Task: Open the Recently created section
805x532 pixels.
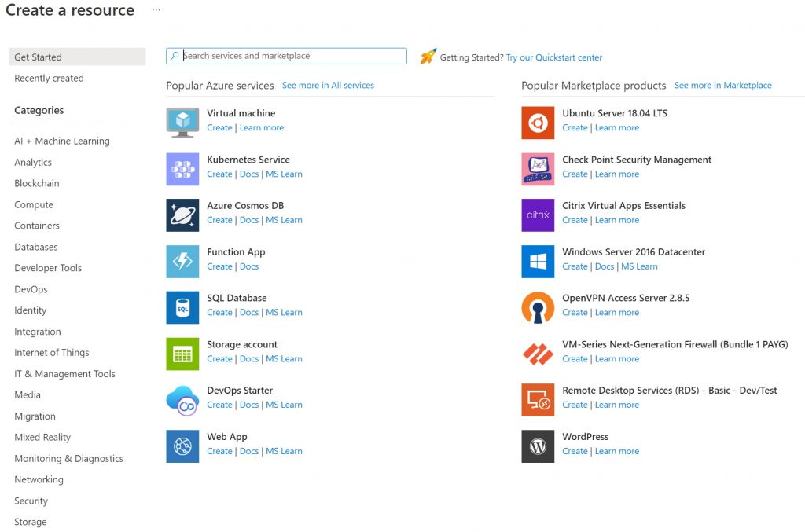Action: (49, 78)
